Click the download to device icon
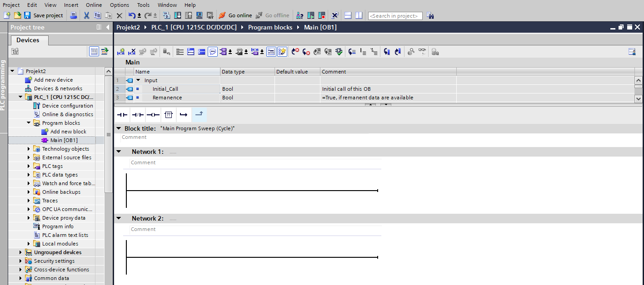This screenshot has height=285, width=644. 178,15
